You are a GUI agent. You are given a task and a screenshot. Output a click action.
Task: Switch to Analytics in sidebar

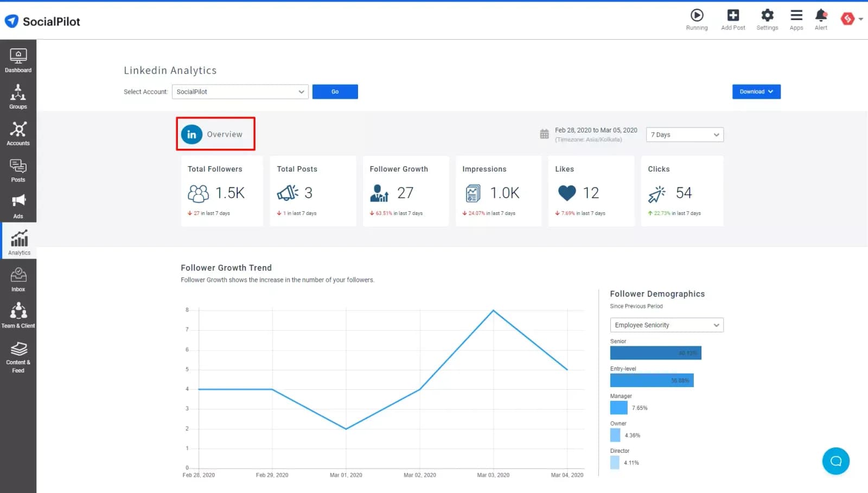19,242
